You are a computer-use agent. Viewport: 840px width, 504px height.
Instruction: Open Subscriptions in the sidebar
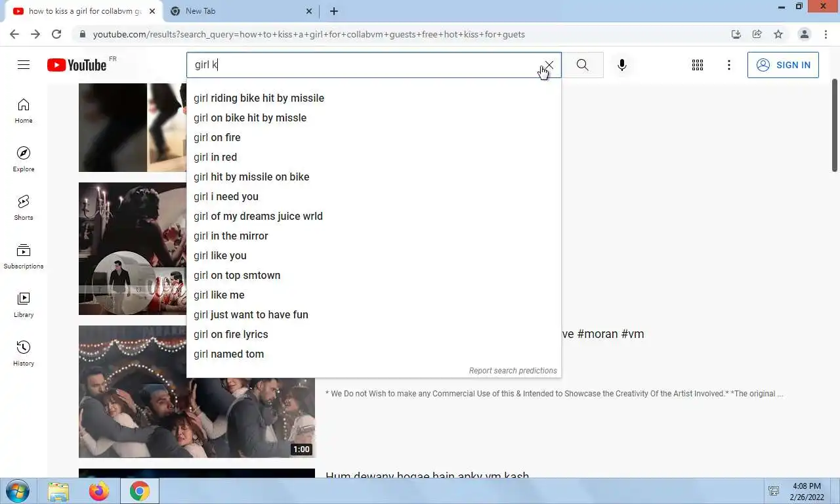click(24, 257)
